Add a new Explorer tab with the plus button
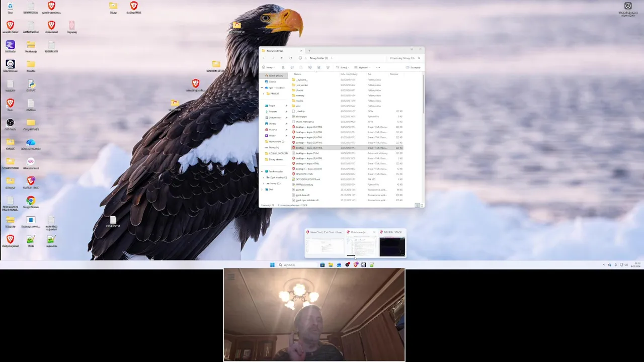Screen dimensions: 644x362 click(x=309, y=50)
